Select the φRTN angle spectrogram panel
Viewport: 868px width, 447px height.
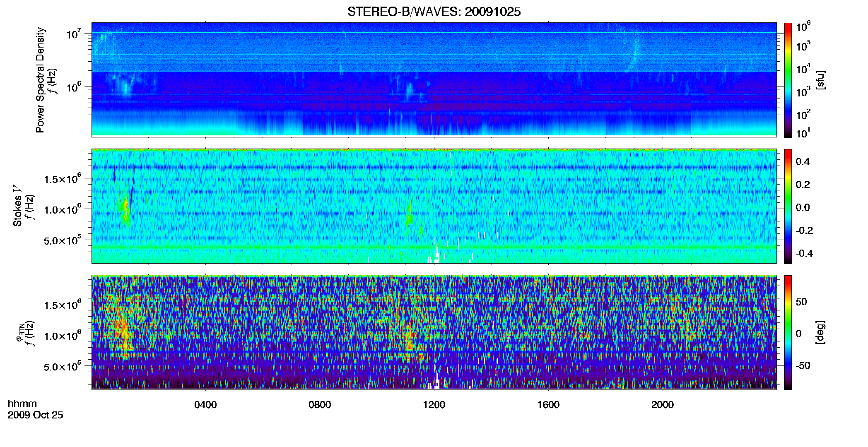coord(434,332)
